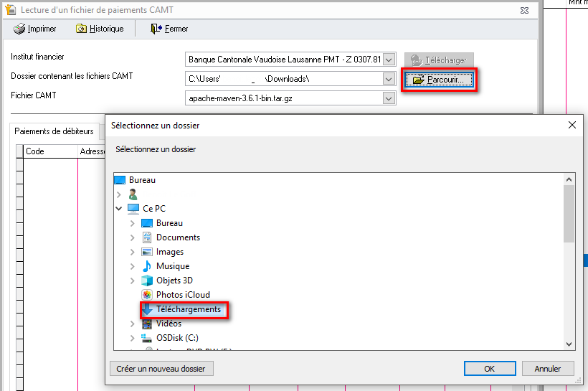
Task: Click the Imprimer printer icon
Action: [x=19, y=29]
